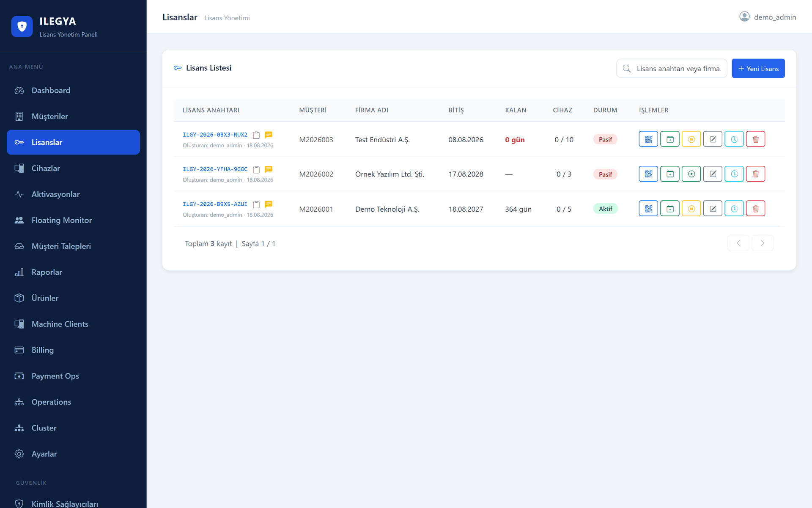Navigate to Aktivasyonlar

(x=73, y=194)
